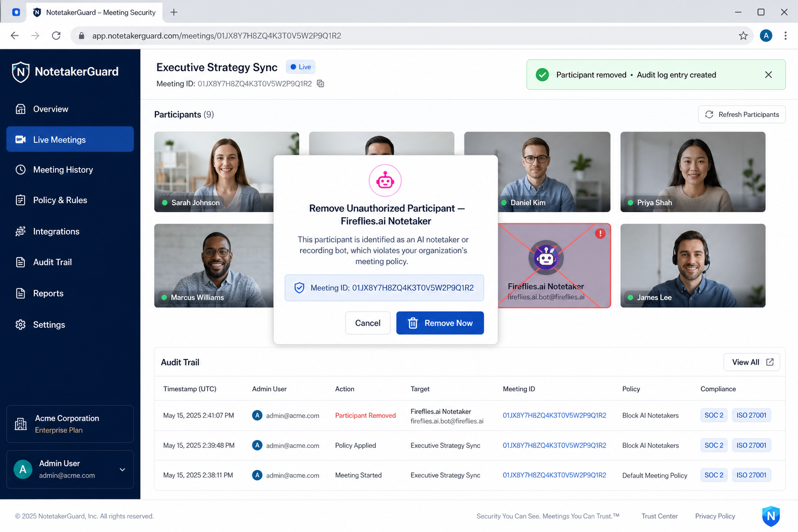This screenshot has height=532, width=798.
Task: Open the browser three-dot menu
Action: 785,36
